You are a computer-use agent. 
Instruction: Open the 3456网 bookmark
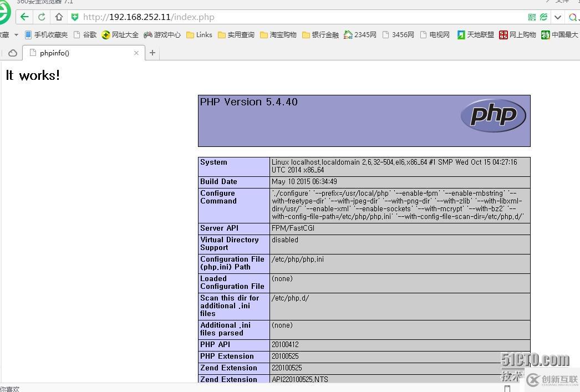pyautogui.click(x=398, y=35)
